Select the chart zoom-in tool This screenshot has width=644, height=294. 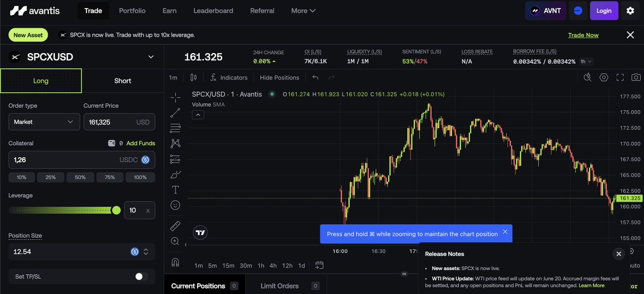click(x=175, y=241)
